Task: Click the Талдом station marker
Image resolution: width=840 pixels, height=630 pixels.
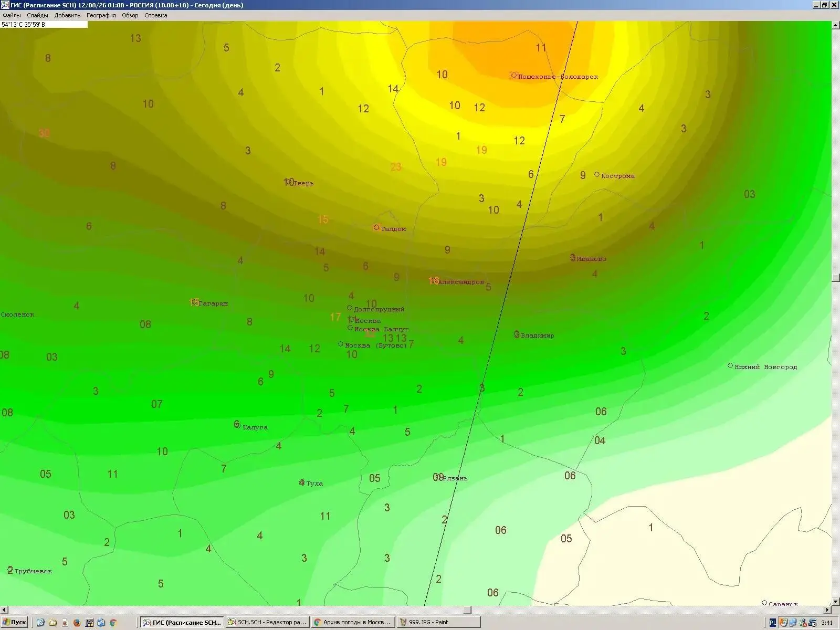Action: tap(376, 227)
